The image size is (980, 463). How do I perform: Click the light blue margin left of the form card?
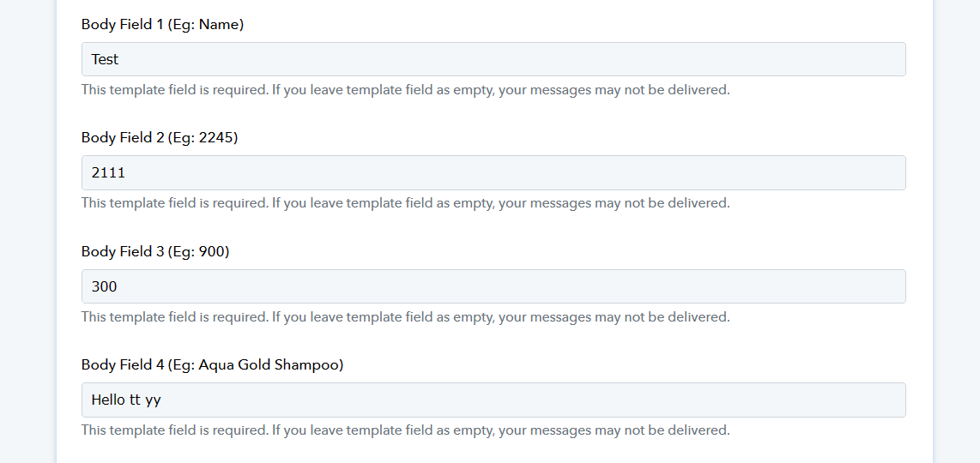(x=27, y=231)
